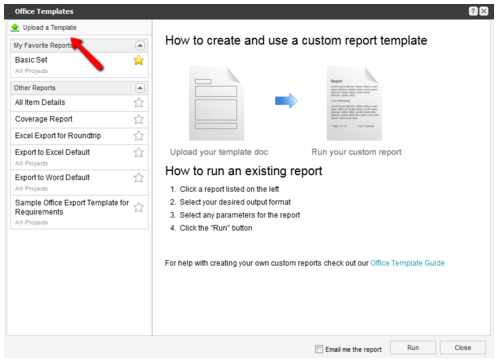Screen dimensions: 497x361
Task: Collapse the Other Reports section
Action: point(140,88)
